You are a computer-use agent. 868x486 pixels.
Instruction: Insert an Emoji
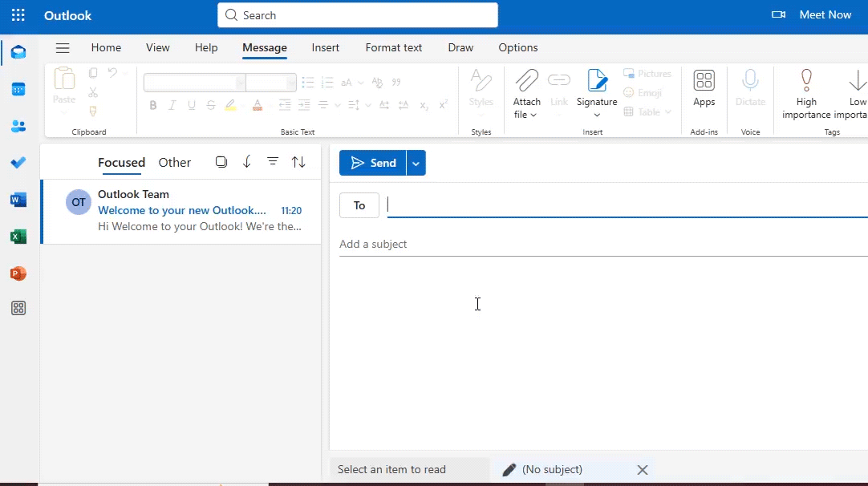click(643, 92)
